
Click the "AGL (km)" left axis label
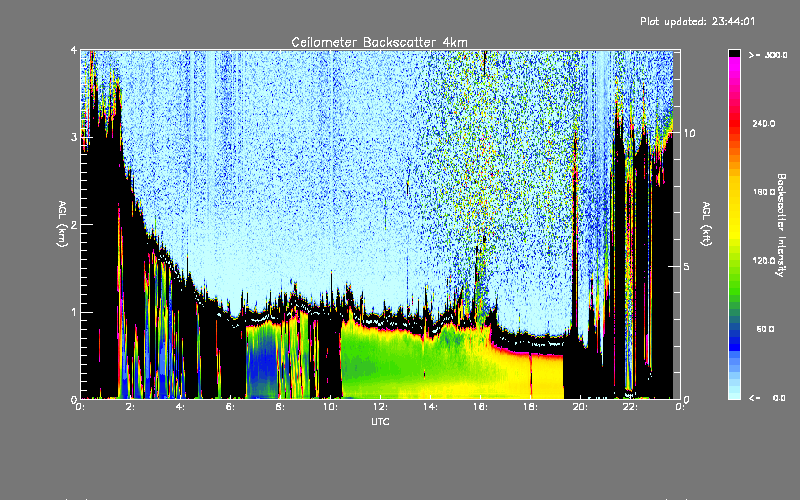(x=62, y=224)
